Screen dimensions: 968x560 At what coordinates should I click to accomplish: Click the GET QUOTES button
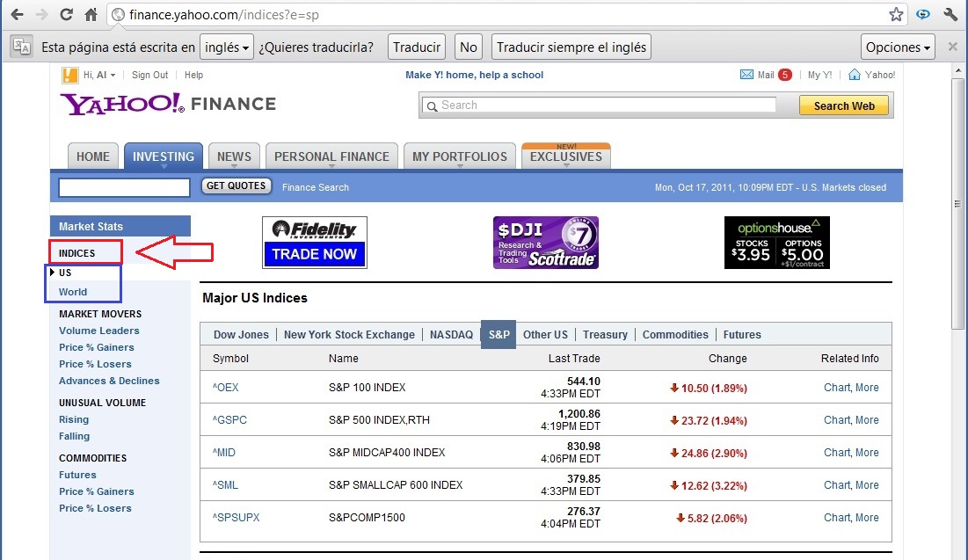pyautogui.click(x=236, y=185)
